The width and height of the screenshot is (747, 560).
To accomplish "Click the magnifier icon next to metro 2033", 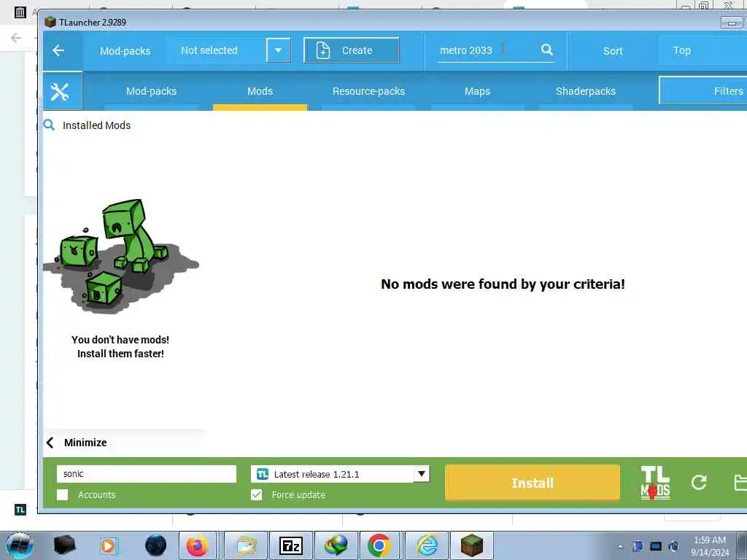I will pyautogui.click(x=547, y=50).
